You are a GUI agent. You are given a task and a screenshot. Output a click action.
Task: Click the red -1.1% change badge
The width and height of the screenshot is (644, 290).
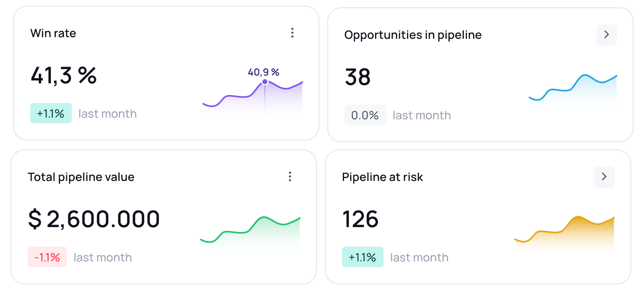pos(47,257)
